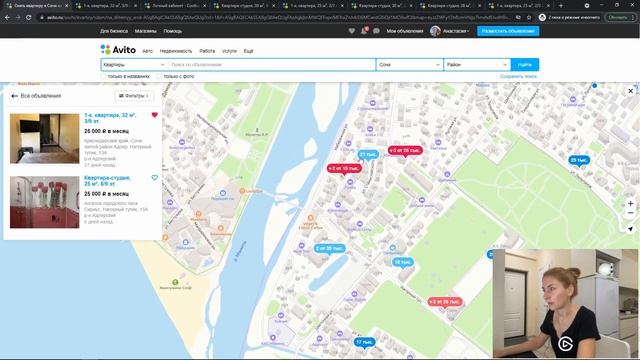Screen dimensions: 640x360
Task: Click the user avatar picture
Action: (x=435, y=31)
